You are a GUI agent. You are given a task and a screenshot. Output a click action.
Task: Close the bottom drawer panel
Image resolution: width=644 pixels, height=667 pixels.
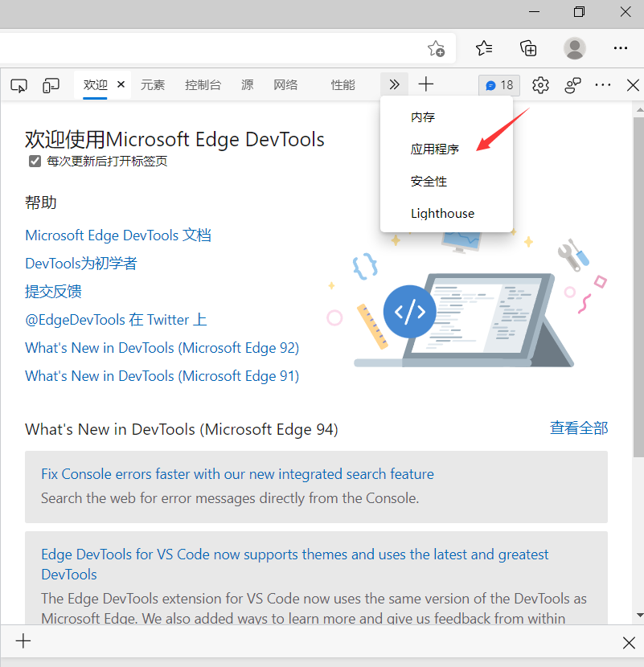(x=629, y=642)
